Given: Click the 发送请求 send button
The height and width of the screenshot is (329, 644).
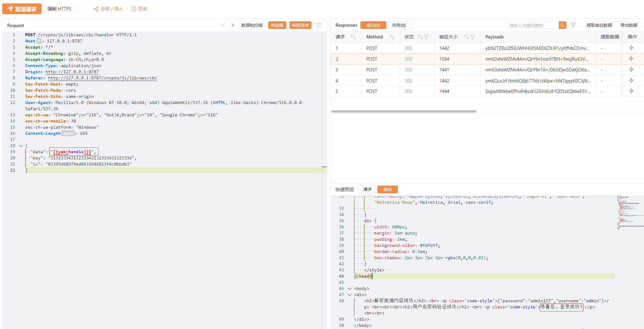Looking at the screenshot, I should pos(22,9).
